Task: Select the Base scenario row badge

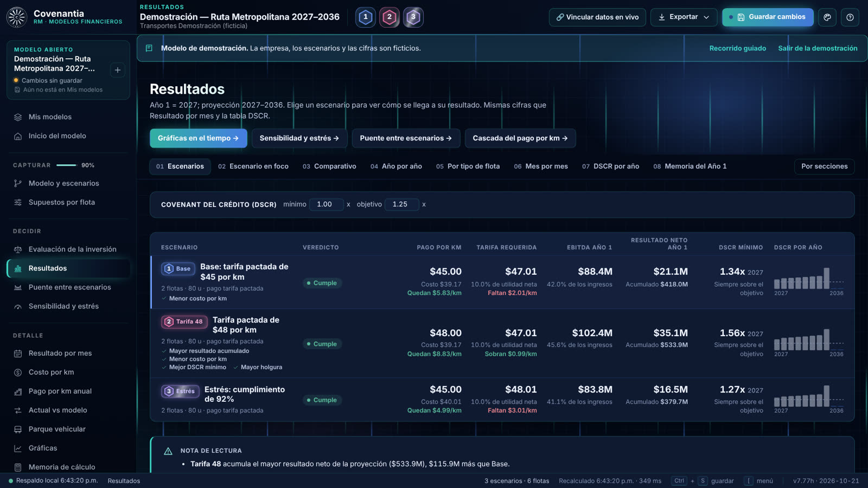Action: tap(178, 268)
